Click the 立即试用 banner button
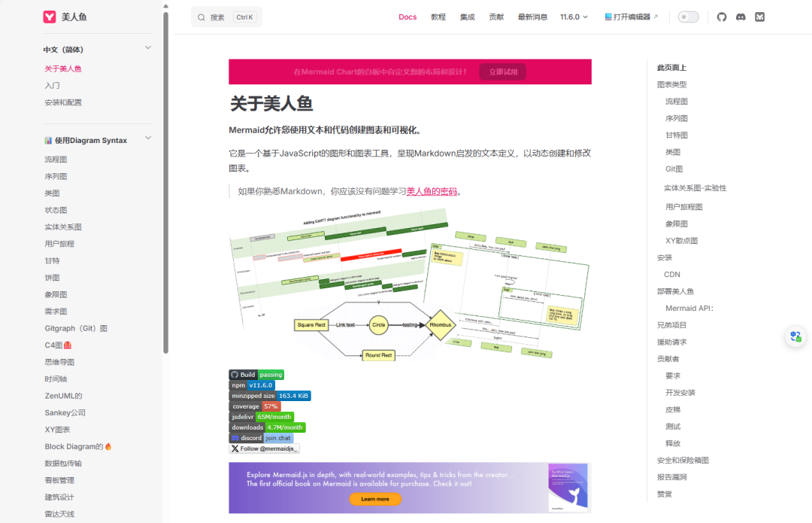812x523 pixels. pyautogui.click(x=503, y=71)
